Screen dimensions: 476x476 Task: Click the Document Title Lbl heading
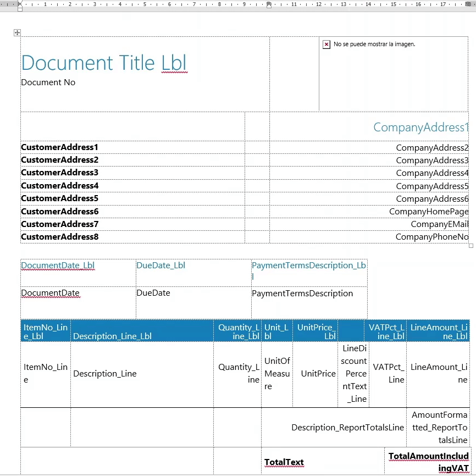[104, 63]
